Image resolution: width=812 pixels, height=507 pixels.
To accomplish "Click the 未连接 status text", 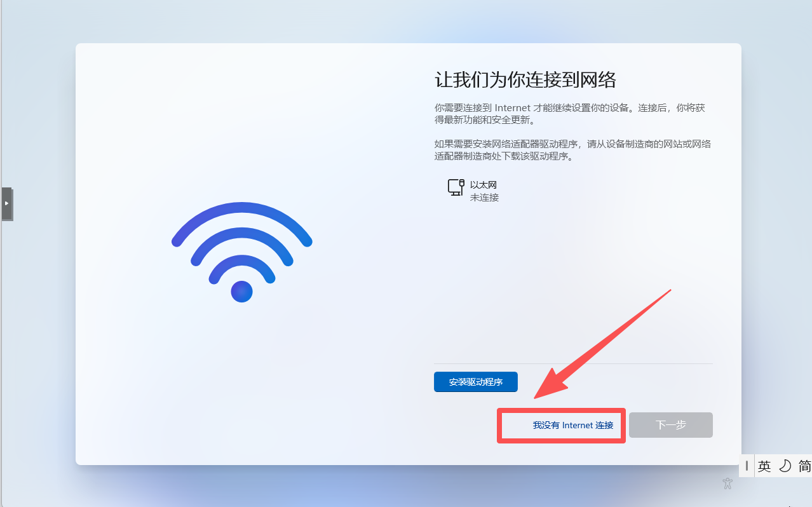I will 484,198.
